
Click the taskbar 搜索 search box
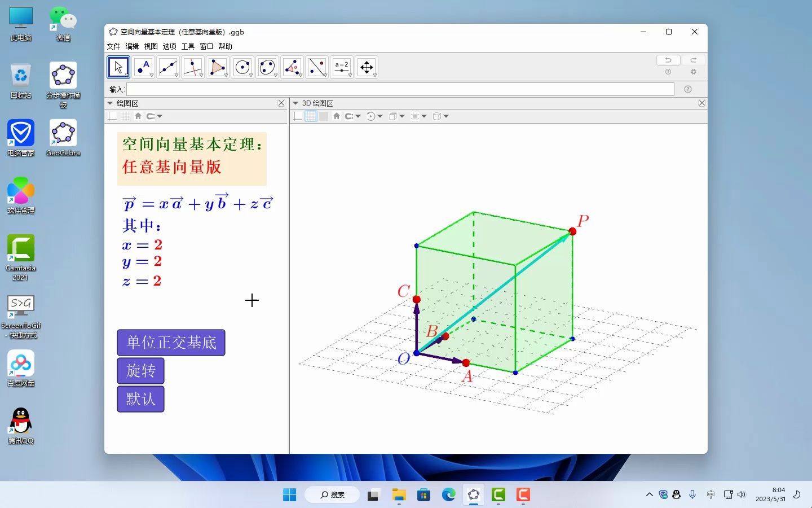click(332, 495)
